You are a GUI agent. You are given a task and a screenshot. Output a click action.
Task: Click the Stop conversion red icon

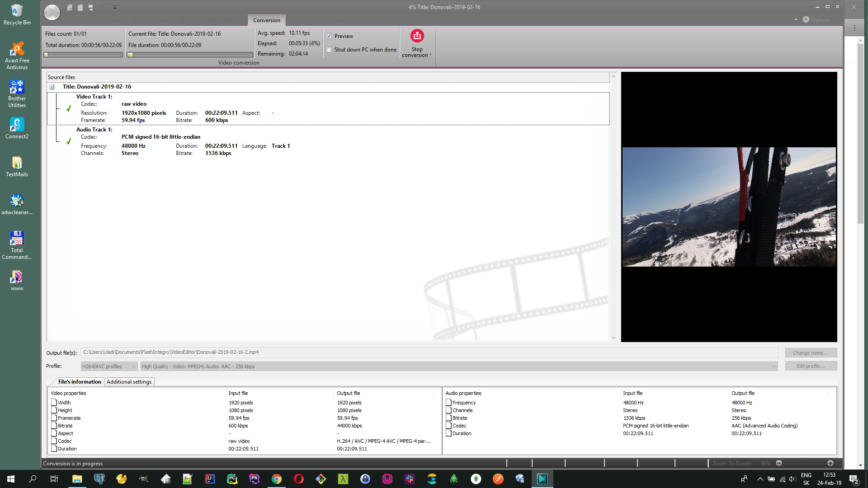tap(417, 36)
